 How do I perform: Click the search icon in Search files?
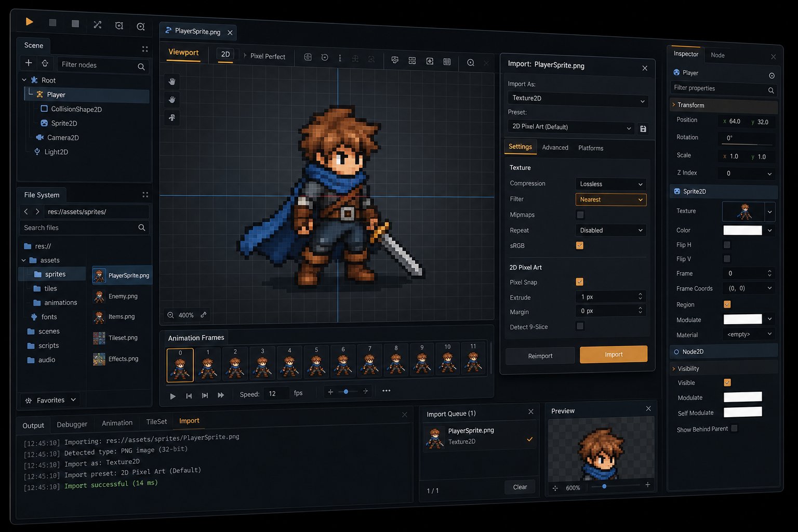[x=142, y=228]
